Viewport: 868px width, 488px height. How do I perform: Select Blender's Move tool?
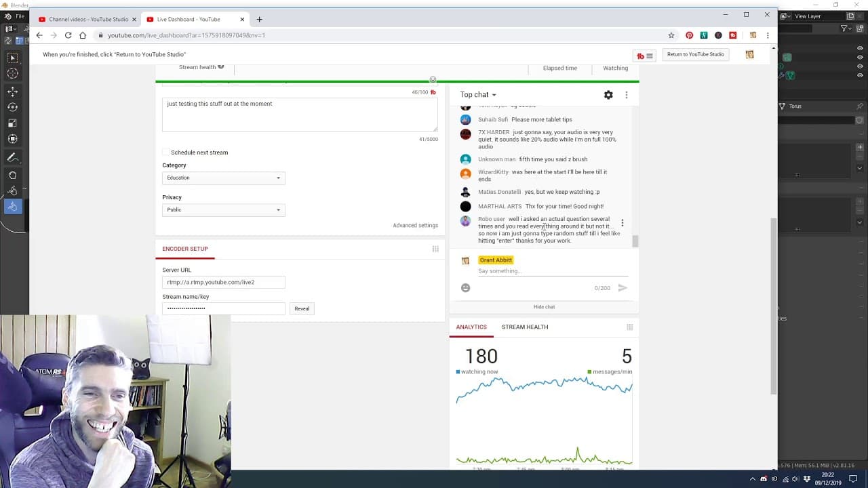click(12, 91)
